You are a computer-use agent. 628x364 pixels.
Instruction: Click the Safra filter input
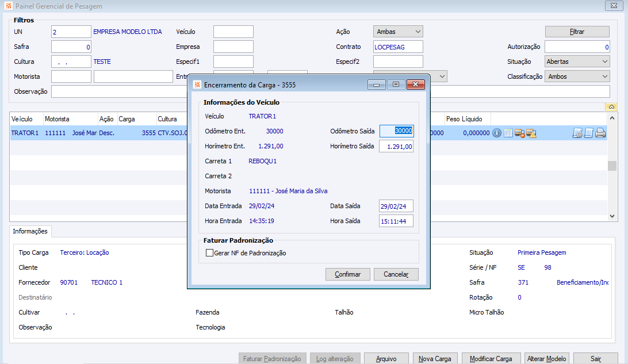71,47
